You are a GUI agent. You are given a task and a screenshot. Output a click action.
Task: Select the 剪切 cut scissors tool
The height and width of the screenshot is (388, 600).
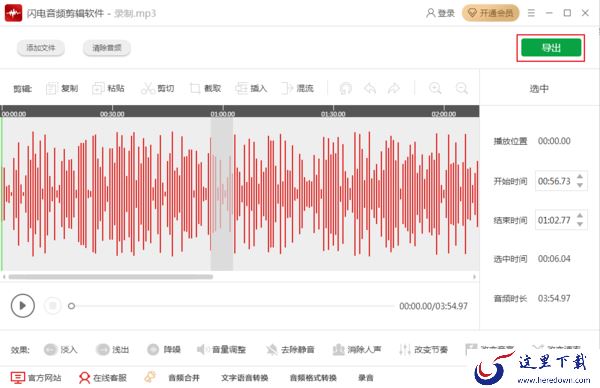click(x=158, y=88)
